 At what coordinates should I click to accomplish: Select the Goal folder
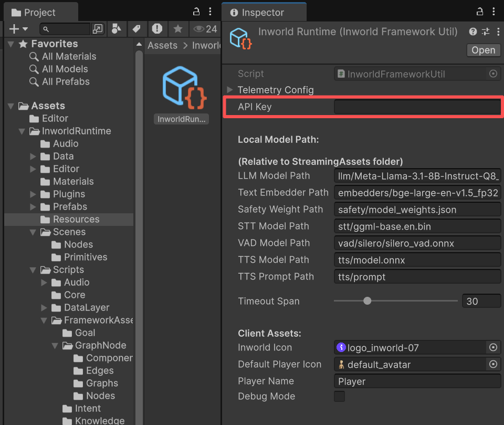tap(78, 333)
